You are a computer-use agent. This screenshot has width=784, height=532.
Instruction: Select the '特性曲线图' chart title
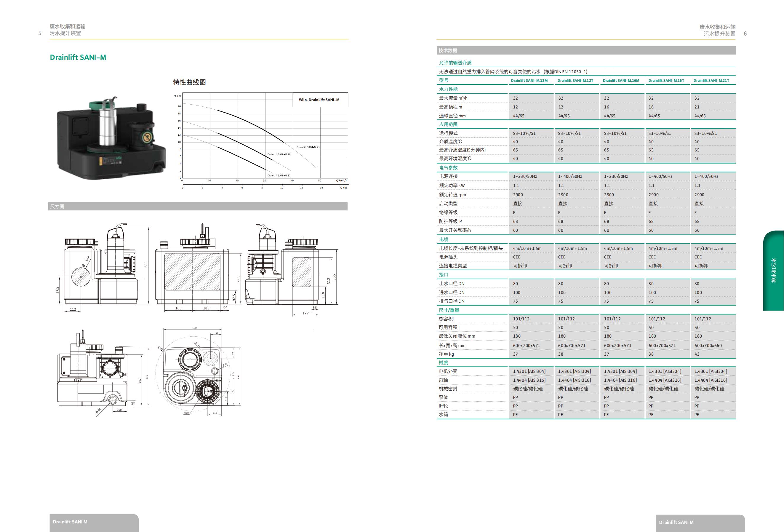pyautogui.click(x=189, y=82)
